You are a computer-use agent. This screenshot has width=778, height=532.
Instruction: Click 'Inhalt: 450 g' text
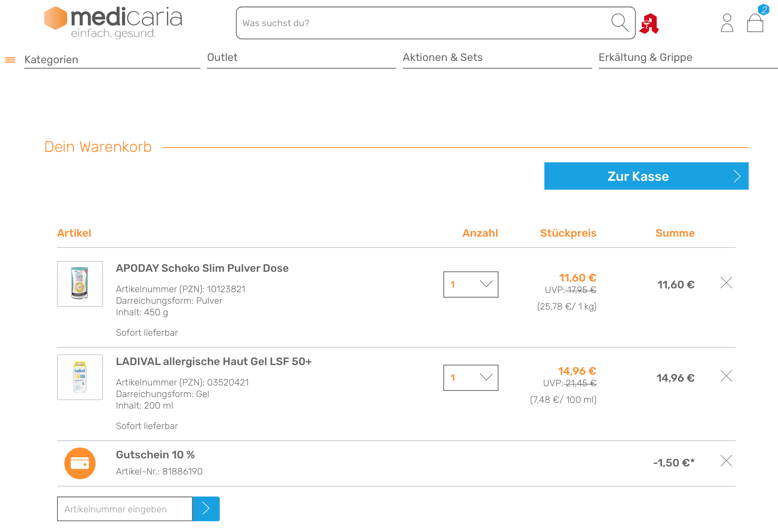click(142, 312)
